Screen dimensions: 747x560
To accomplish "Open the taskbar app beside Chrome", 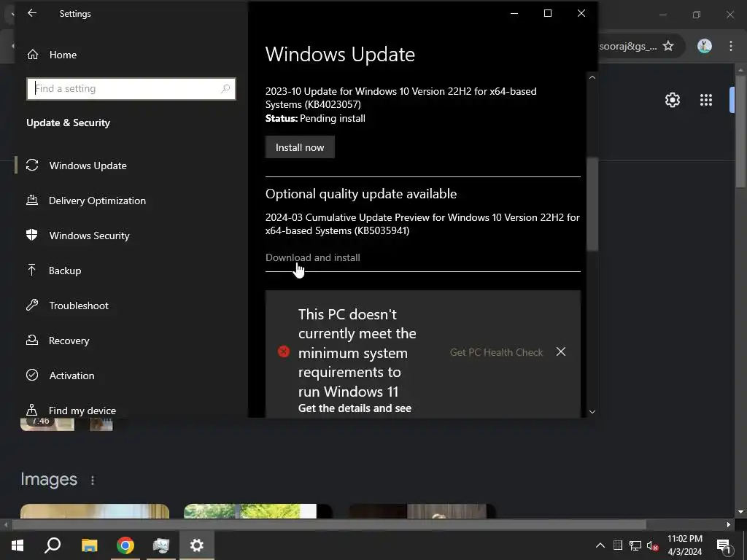I will tap(161, 545).
